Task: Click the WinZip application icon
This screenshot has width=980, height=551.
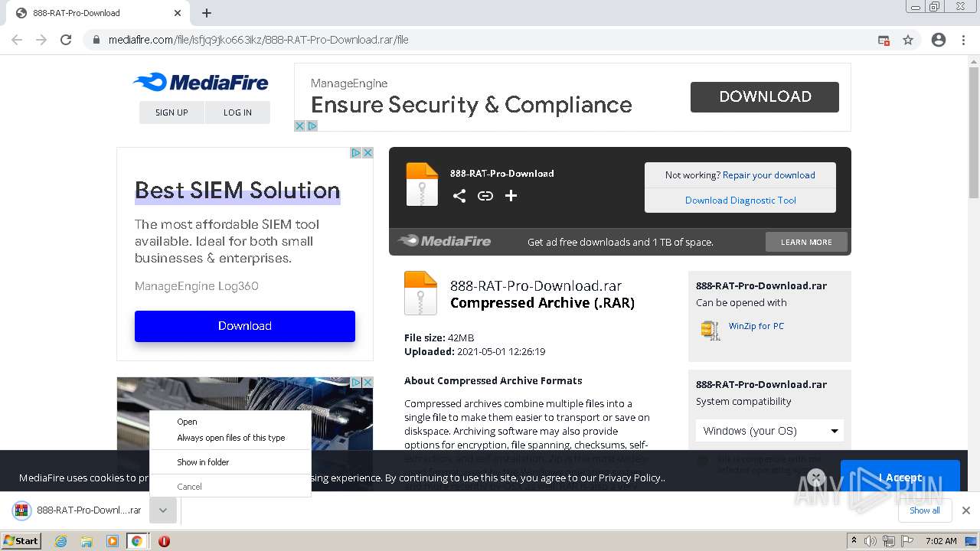Action: pos(710,330)
